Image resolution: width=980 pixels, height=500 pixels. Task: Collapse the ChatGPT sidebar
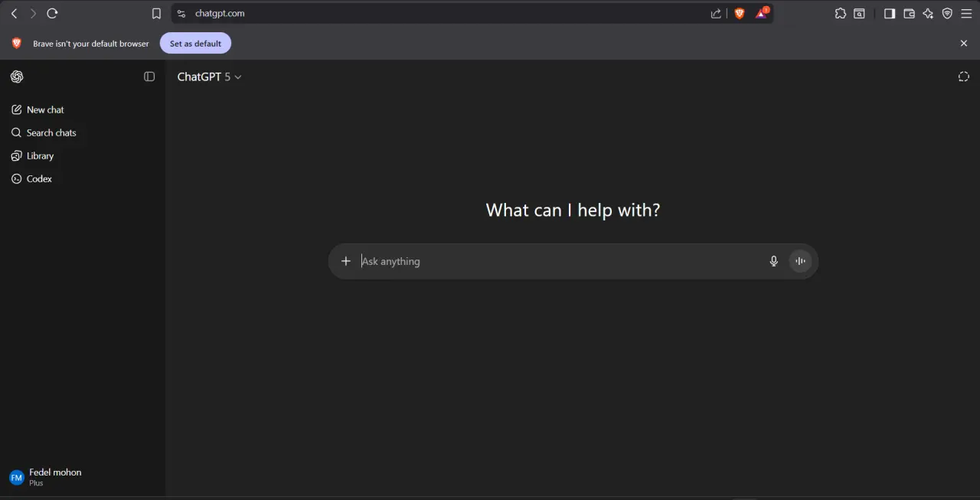[x=149, y=77]
